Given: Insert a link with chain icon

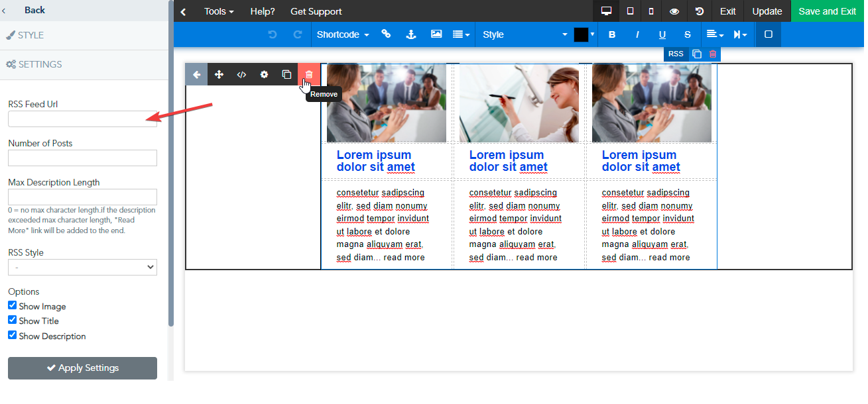Looking at the screenshot, I should point(386,34).
